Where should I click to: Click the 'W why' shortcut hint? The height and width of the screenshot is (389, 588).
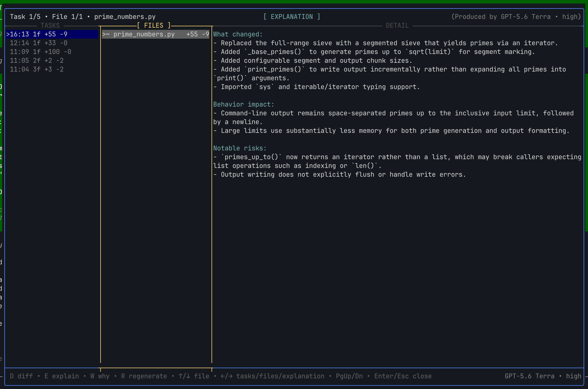point(100,376)
